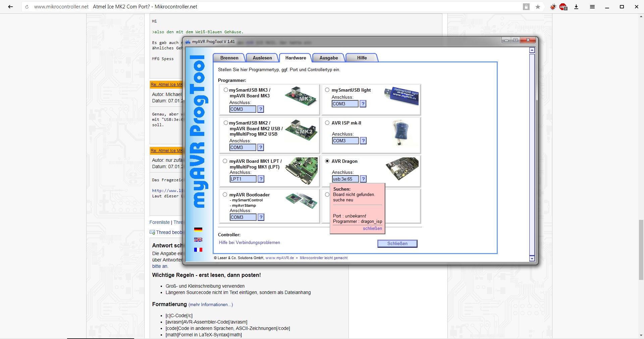The width and height of the screenshot is (644, 339).
Task: Click schließen link in Suchen popup
Action: click(372, 229)
